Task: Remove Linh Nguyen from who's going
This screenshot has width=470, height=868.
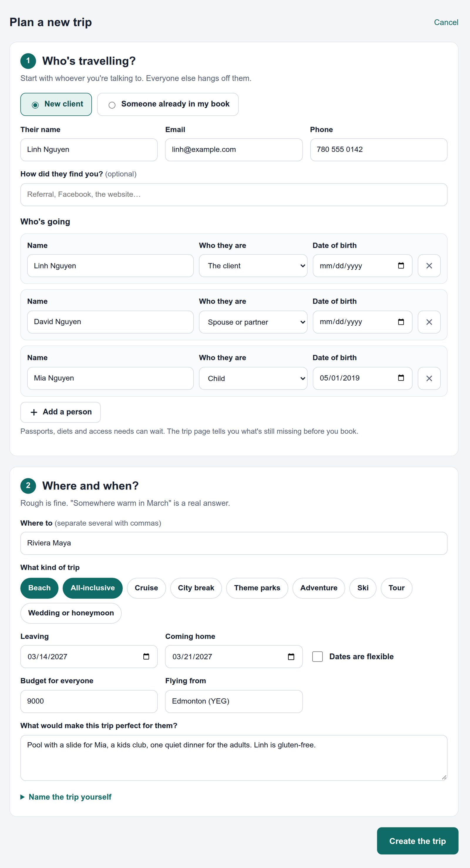Action: click(x=429, y=266)
